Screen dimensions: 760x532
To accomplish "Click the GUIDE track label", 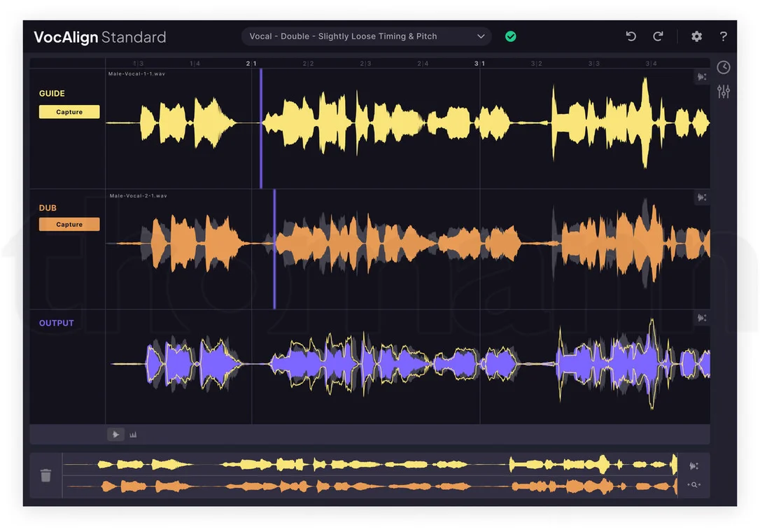I will [x=52, y=94].
